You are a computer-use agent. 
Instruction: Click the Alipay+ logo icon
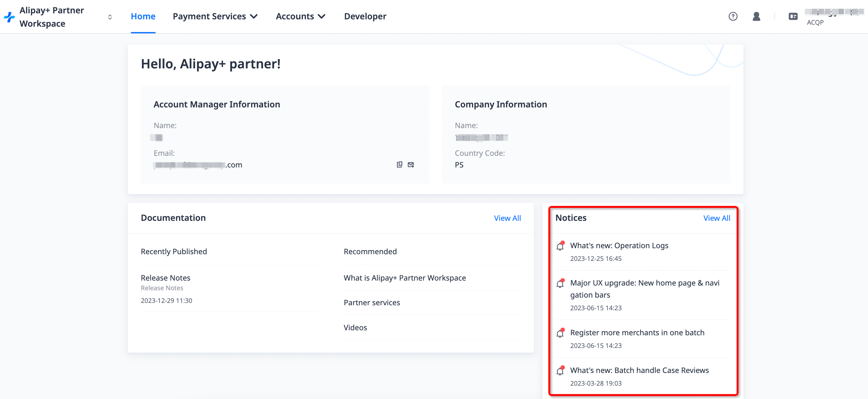coord(9,17)
